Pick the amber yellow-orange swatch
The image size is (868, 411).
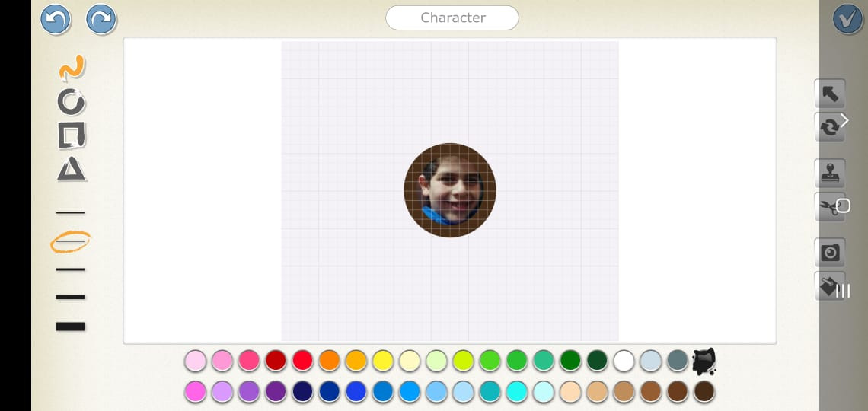coord(356,361)
